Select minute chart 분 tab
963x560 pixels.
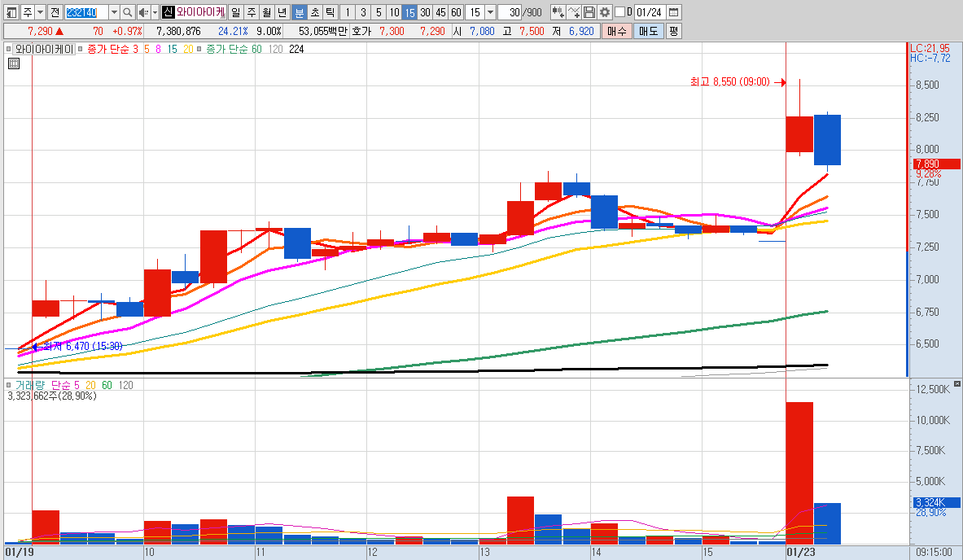click(299, 12)
